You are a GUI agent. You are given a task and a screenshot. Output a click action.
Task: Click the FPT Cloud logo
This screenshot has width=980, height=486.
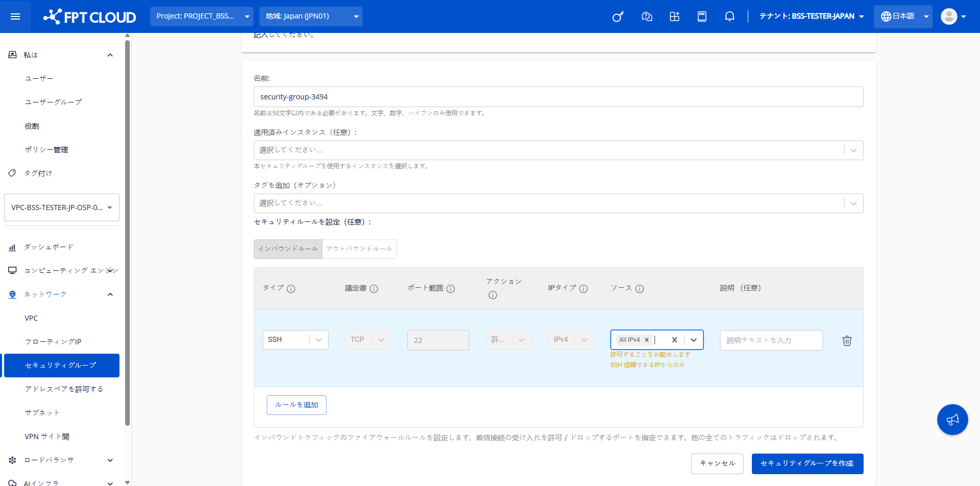[x=90, y=16]
